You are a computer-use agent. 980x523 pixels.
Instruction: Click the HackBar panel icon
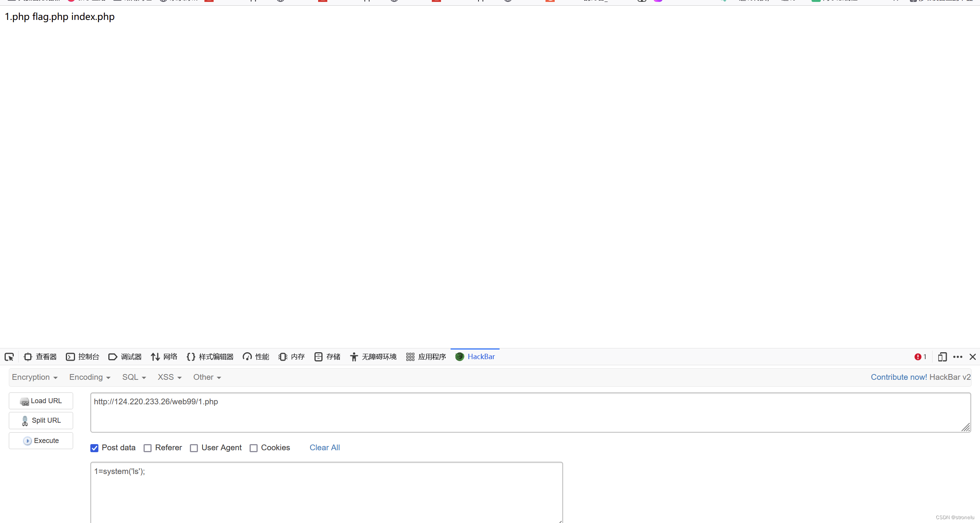460,356
